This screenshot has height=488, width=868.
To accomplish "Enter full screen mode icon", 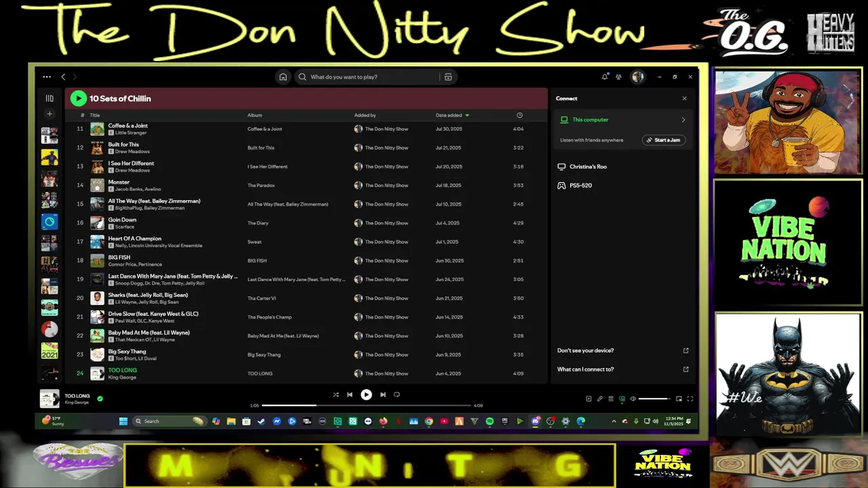I will (x=690, y=399).
